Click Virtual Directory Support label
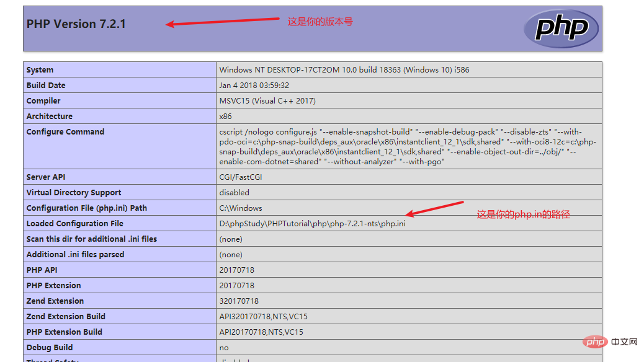The image size is (644, 362). (x=74, y=193)
